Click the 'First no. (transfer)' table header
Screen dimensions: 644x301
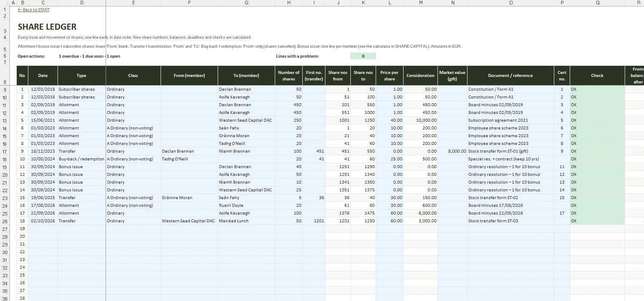314,76
